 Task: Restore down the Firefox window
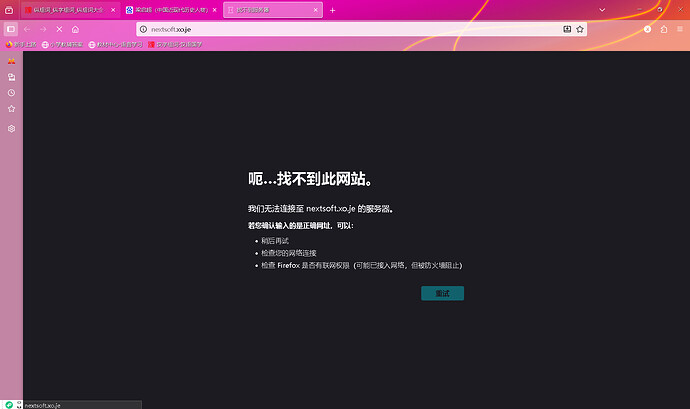660,9
